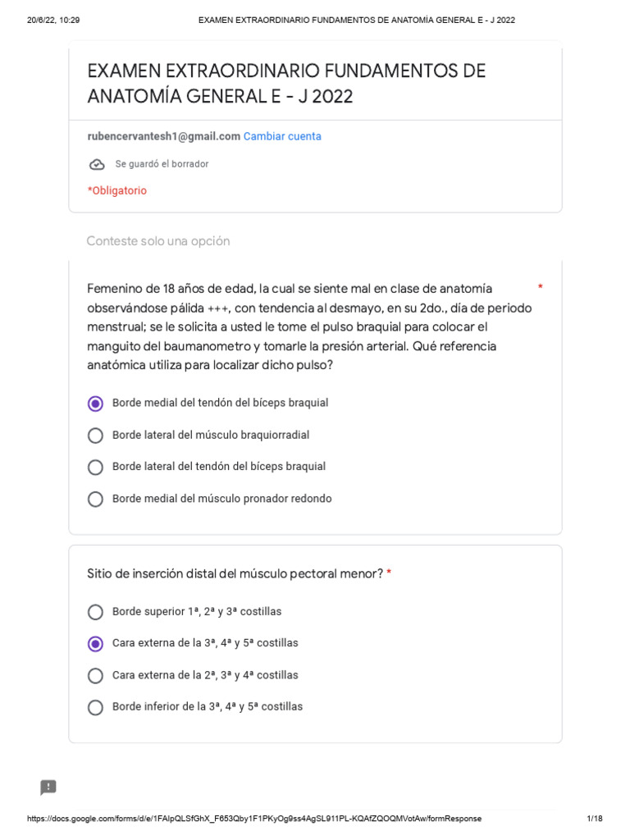Select "Cara externa de la 3ª, 4ª y 5ª costillas"
This screenshot has width=630, height=840.
(x=96, y=644)
